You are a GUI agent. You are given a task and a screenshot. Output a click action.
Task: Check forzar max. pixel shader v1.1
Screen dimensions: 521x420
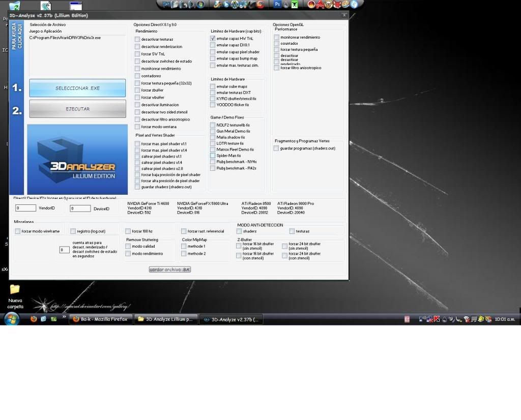click(137, 144)
